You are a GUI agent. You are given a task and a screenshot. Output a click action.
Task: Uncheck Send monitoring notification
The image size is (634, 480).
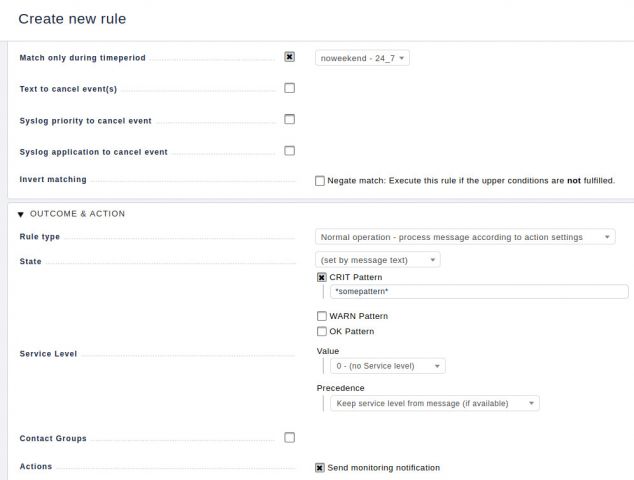(319, 468)
